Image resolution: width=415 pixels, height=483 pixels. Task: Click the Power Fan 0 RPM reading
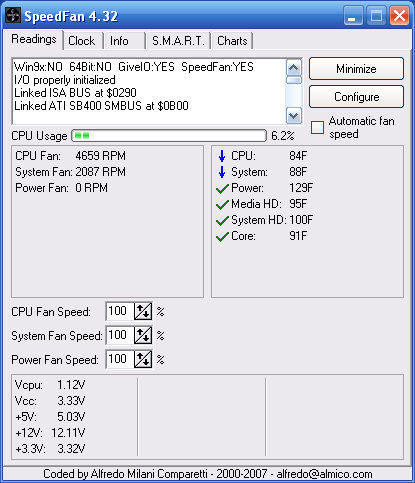(62, 188)
